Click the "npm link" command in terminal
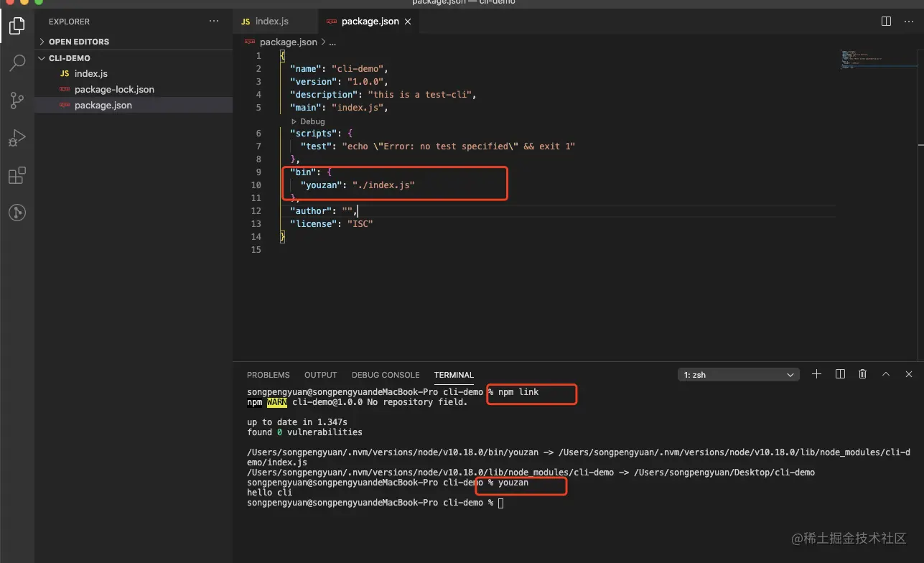924x563 pixels. (518, 392)
